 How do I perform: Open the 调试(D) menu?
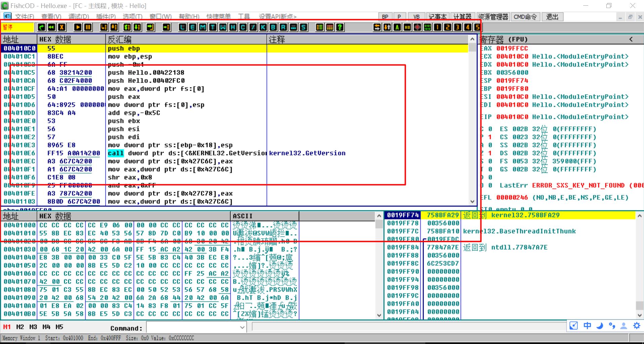coord(79,17)
